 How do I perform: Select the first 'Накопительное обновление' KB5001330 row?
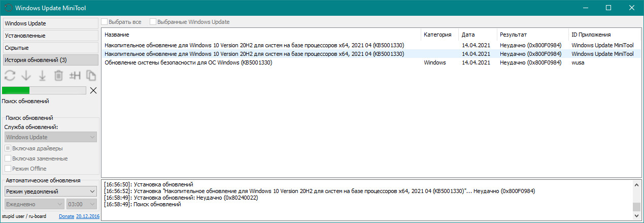[371, 45]
